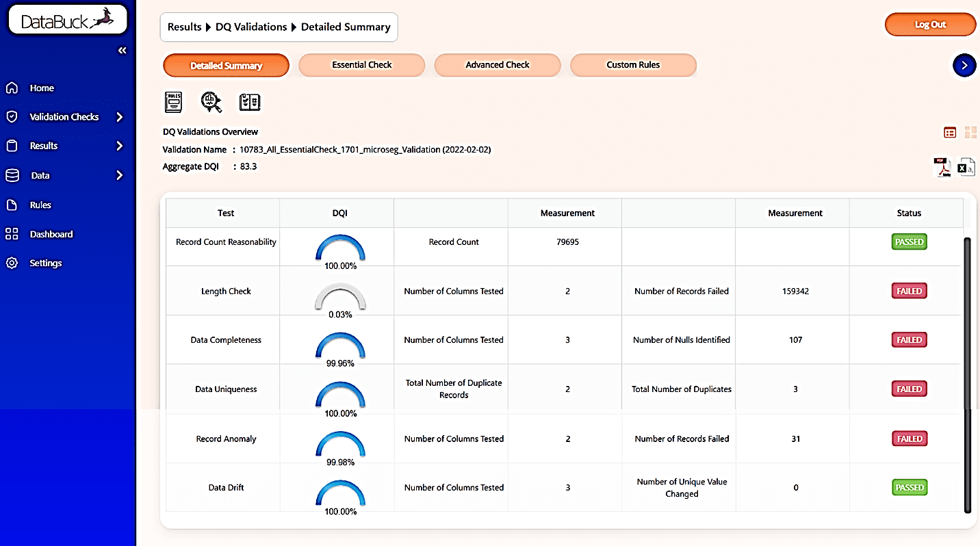
Task: Click the Results cylinder icon in sidebar
Action: click(x=12, y=146)
